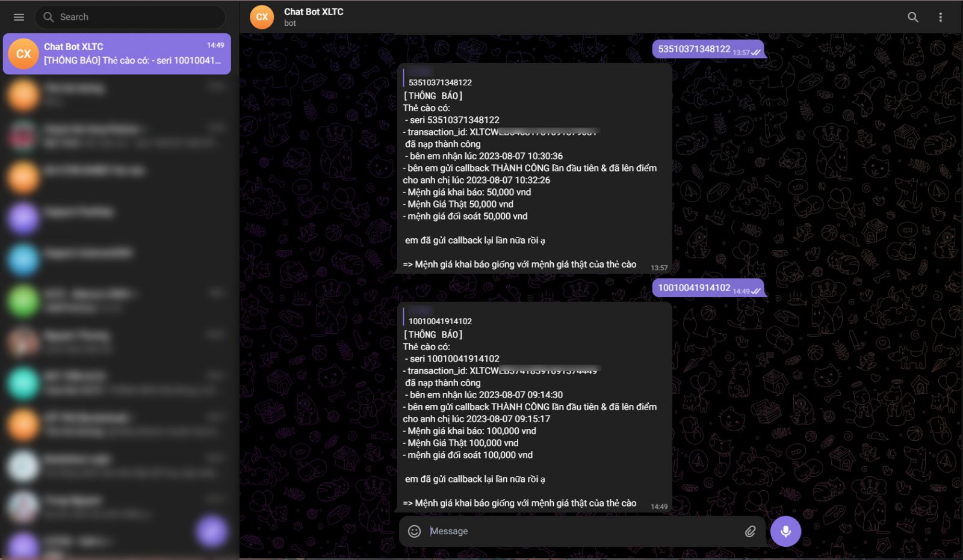Click the search icon in chat header

tap(913, 17)
